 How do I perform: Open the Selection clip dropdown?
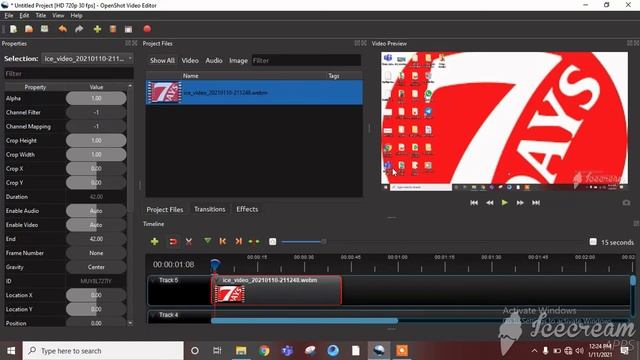[87, 58]
